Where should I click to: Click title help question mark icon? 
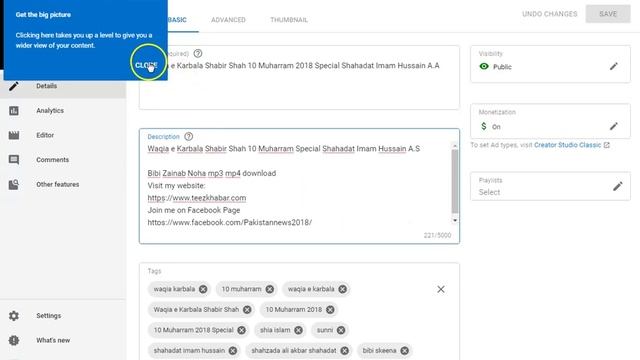coord(198,53)
